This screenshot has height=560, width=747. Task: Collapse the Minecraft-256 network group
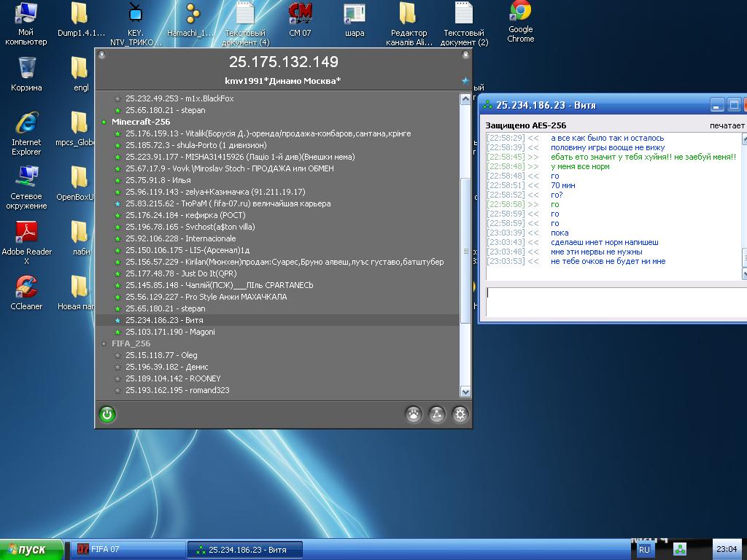pos(104,122)
